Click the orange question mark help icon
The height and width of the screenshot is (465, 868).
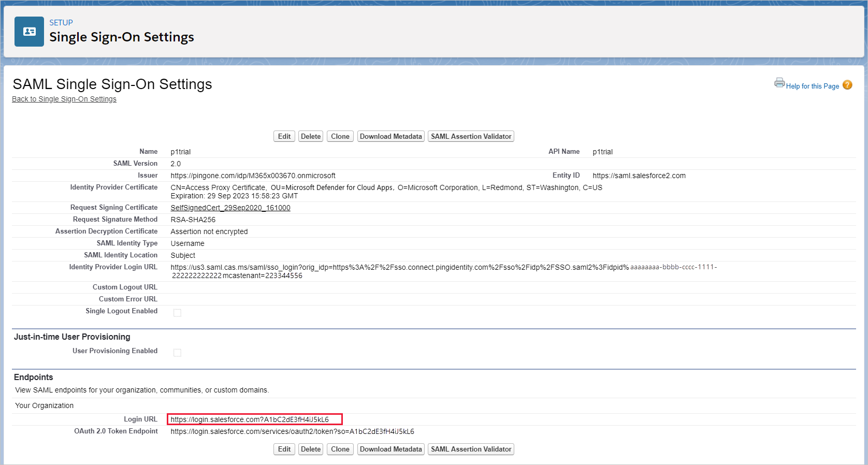847,85
